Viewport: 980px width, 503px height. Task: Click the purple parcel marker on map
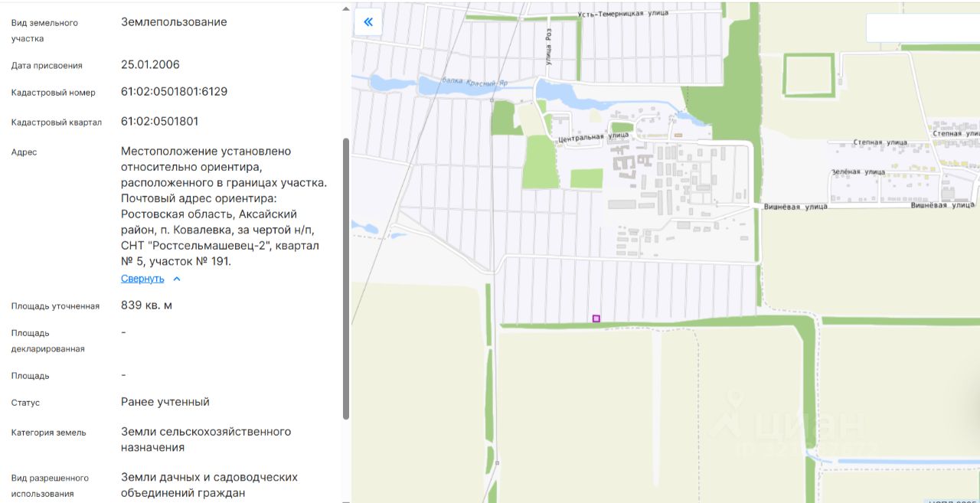(x=596, y=318)
